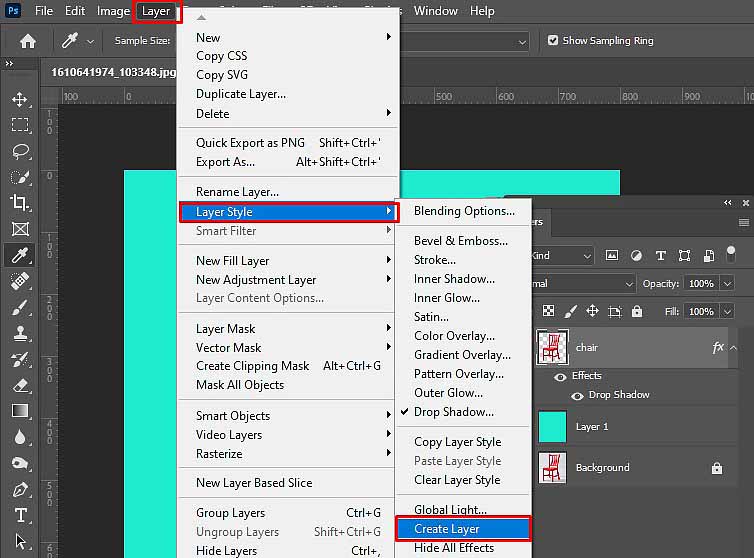The image size is (754, 558).
Task: Open the Layers panel options menu
Action: (743, 222)
